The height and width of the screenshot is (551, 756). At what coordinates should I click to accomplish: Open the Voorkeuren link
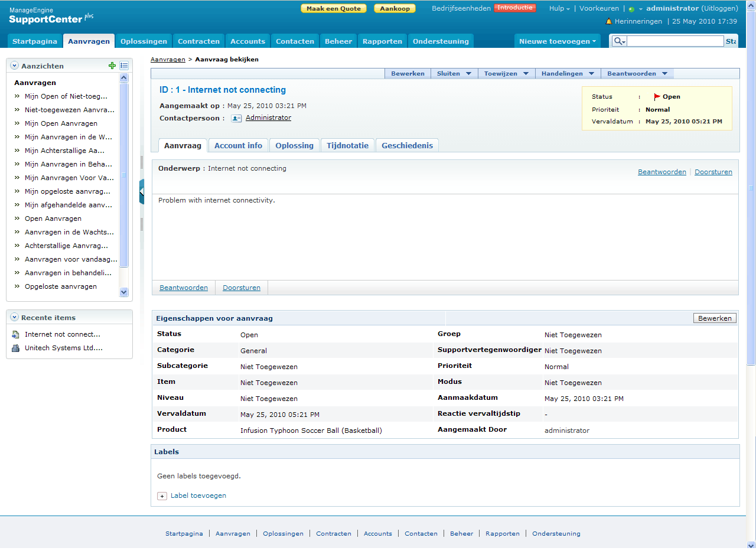(x=599, y=9)
